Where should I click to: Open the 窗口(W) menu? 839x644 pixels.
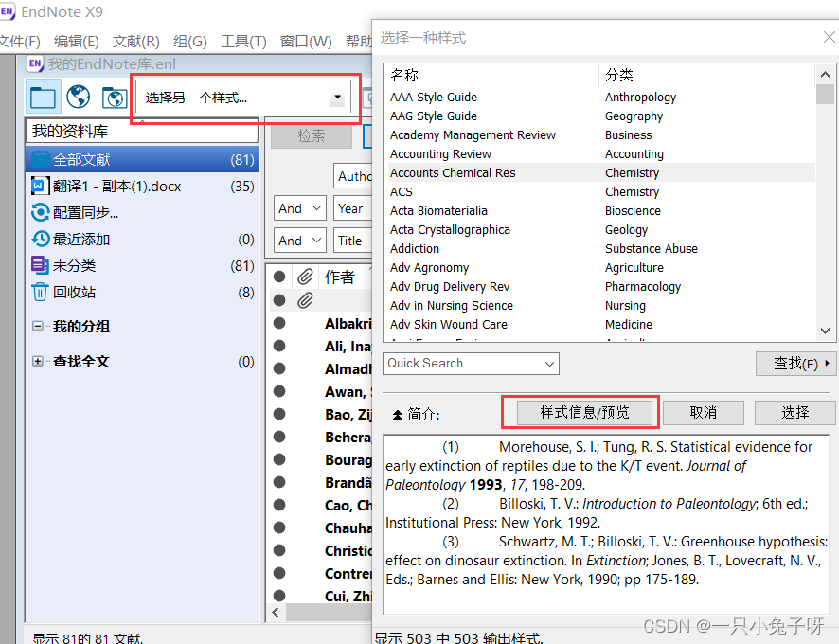coord(306,42)
